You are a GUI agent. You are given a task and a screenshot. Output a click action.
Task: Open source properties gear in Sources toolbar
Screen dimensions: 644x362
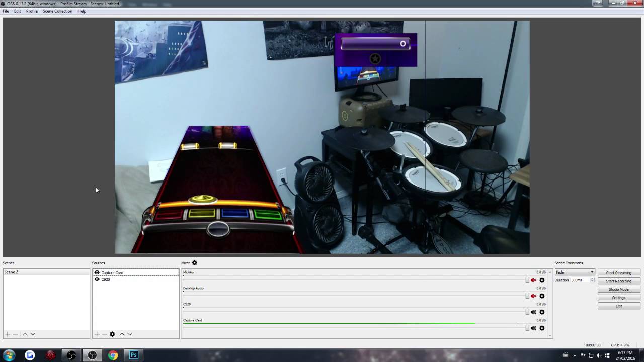(112, 334)
